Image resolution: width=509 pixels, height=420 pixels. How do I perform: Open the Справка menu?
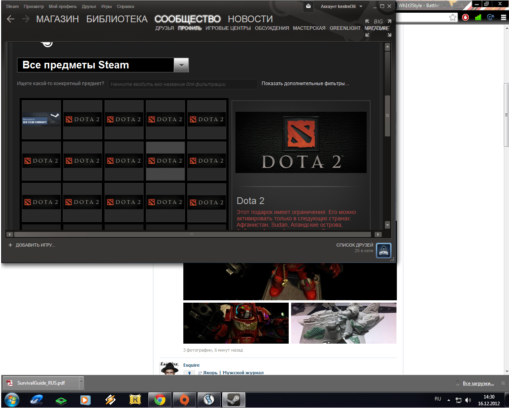(125, 6)
